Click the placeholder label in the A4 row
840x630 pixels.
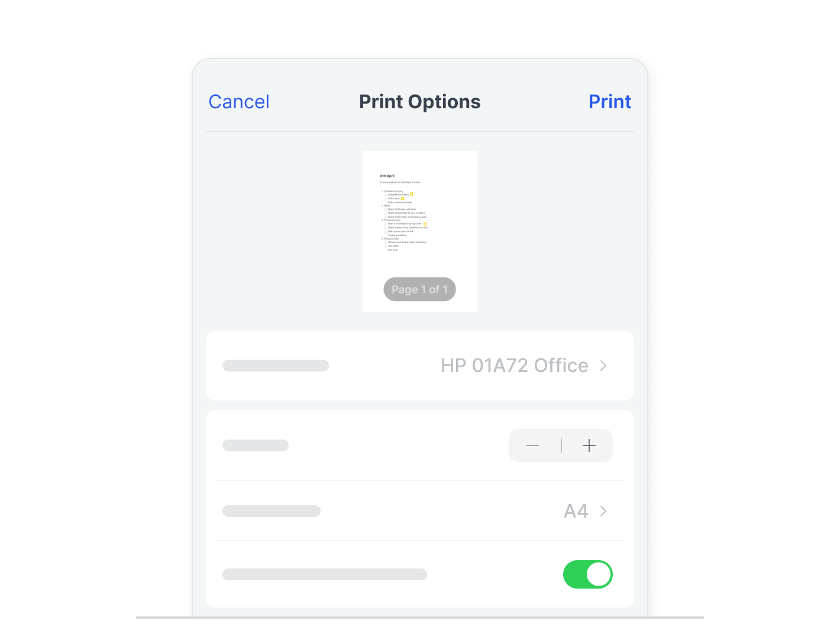pyautogui.click(x=272, y=511)
